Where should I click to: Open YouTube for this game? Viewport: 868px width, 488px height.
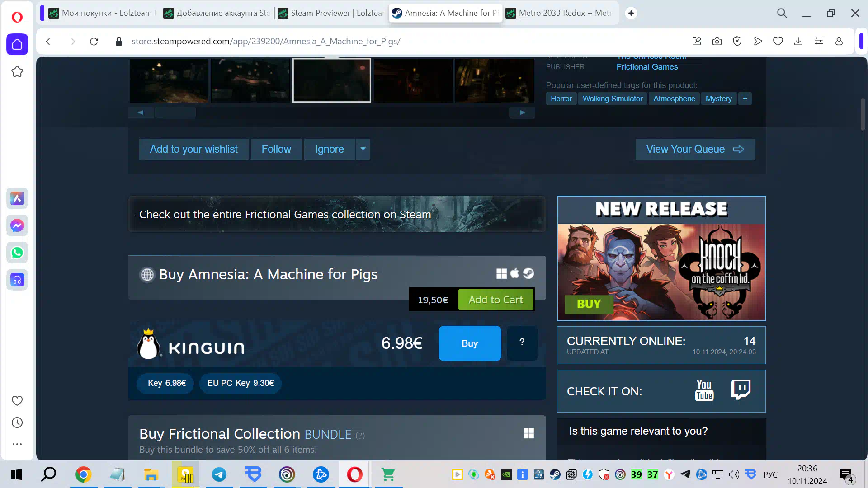(704, 390)
